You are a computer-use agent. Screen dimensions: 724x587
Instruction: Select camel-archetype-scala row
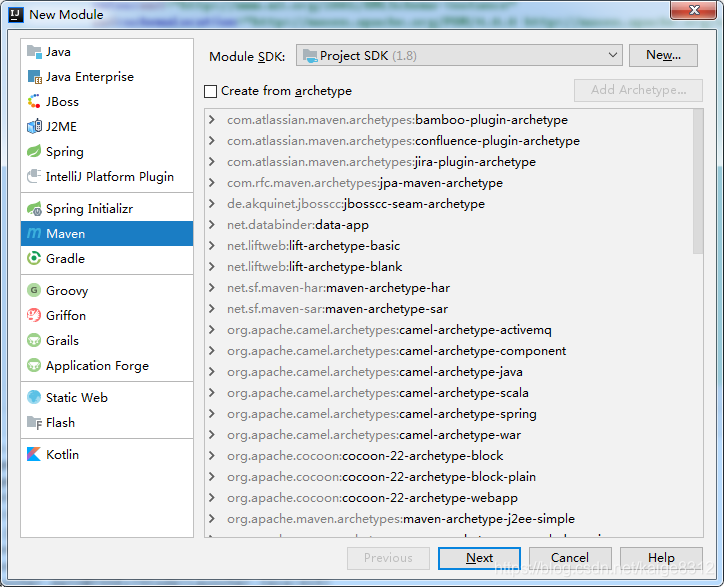coord(449,393)
